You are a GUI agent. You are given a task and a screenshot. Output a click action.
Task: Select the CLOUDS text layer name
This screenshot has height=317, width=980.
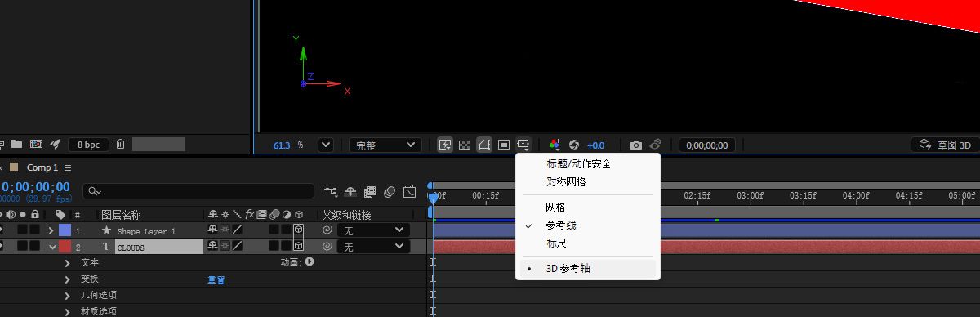[159, 247]
